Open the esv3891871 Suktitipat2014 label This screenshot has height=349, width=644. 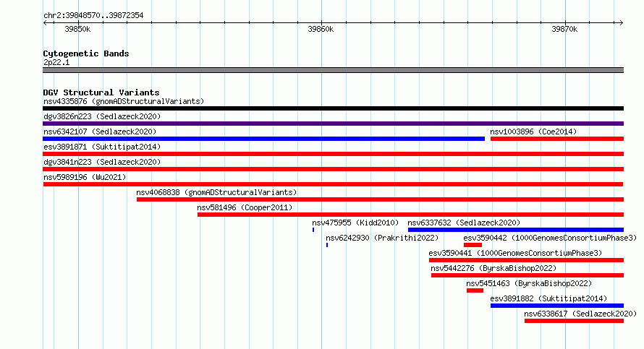[102, 147]
